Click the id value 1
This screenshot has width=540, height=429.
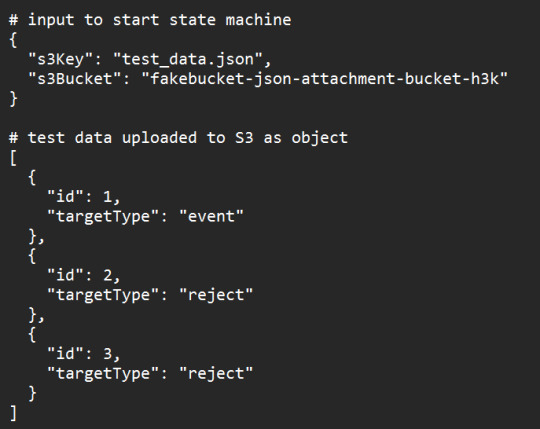(107, 197)
